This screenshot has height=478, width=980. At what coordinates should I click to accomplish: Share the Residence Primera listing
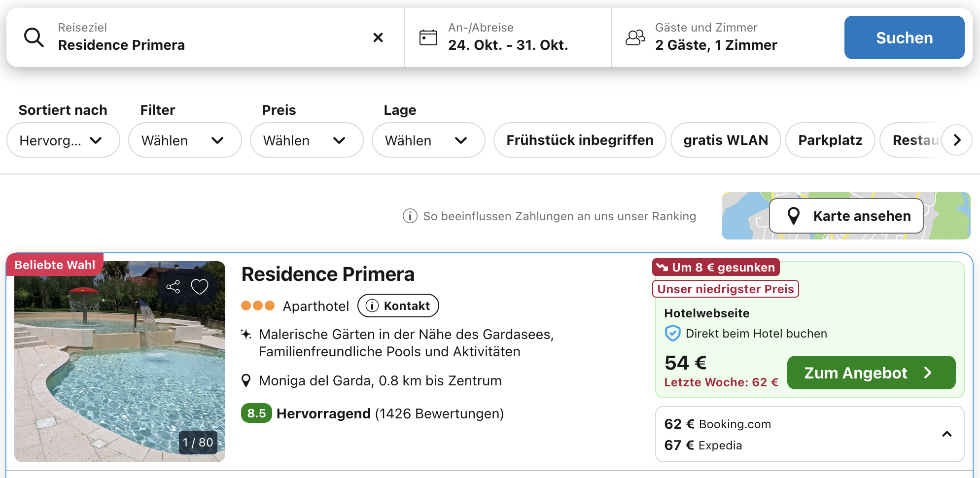coord(173,287)
